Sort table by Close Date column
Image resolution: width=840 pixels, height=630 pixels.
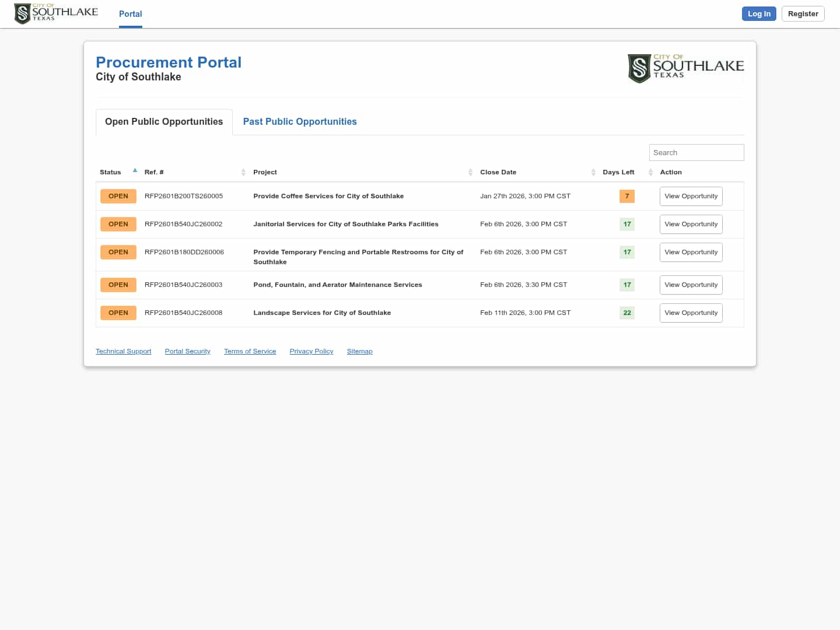[x=593, y=172]
